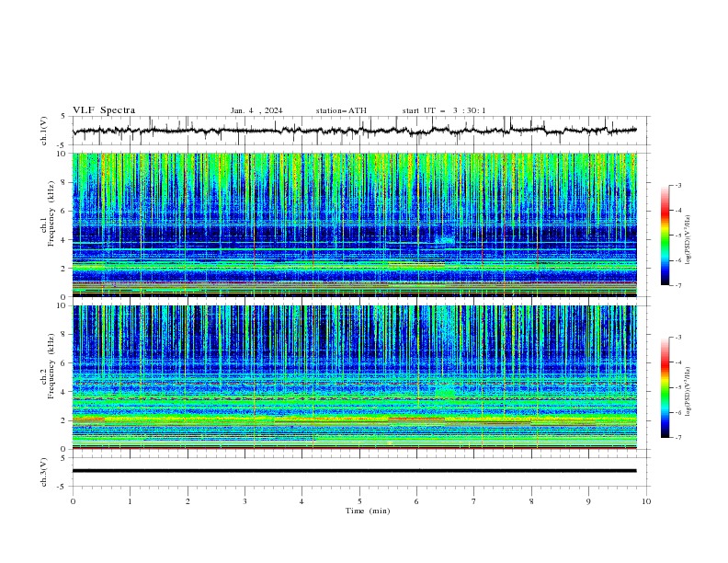Screen dimensions: 728x563
Task: Click the upper log(PSD)(V²/Hz) colorbar label
Action: (x=688, y=240)
